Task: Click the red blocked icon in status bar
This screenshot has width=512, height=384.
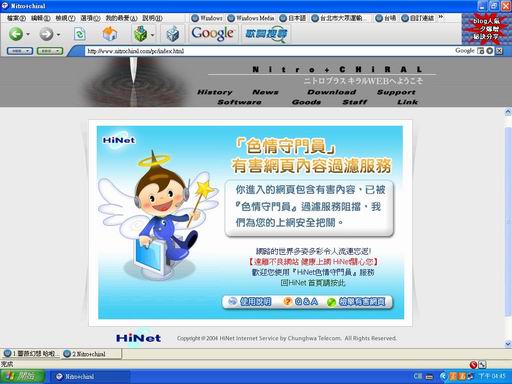Action: click(x=473, y=364)
